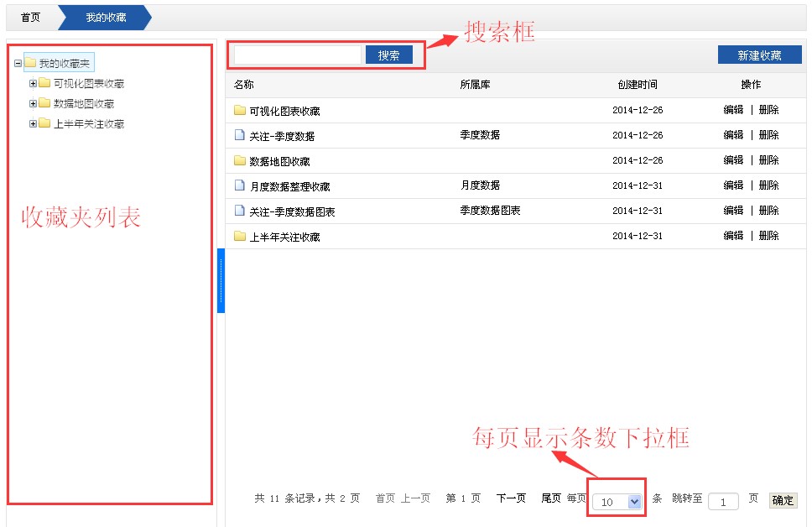Click the 操作 column header
This screenshot has height=527, width=812.
(x=751, y=84)
